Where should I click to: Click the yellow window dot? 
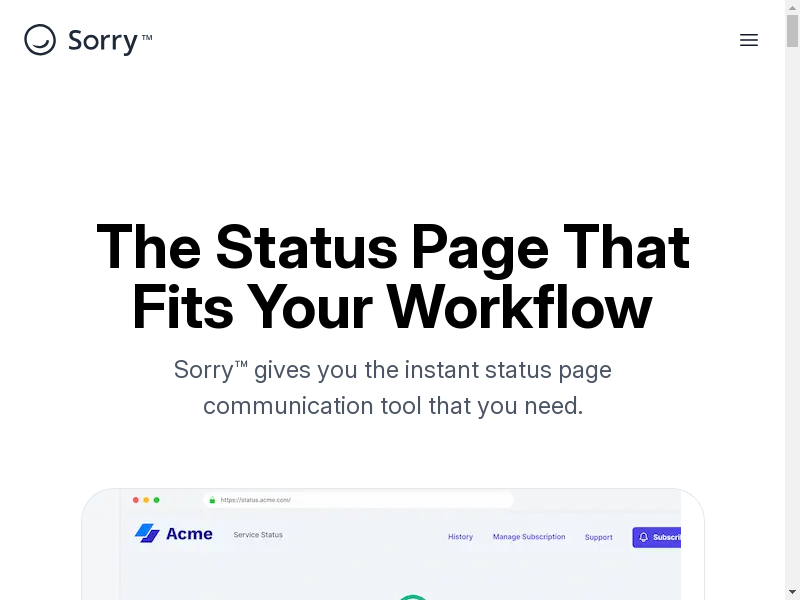[x=146, y=500]
